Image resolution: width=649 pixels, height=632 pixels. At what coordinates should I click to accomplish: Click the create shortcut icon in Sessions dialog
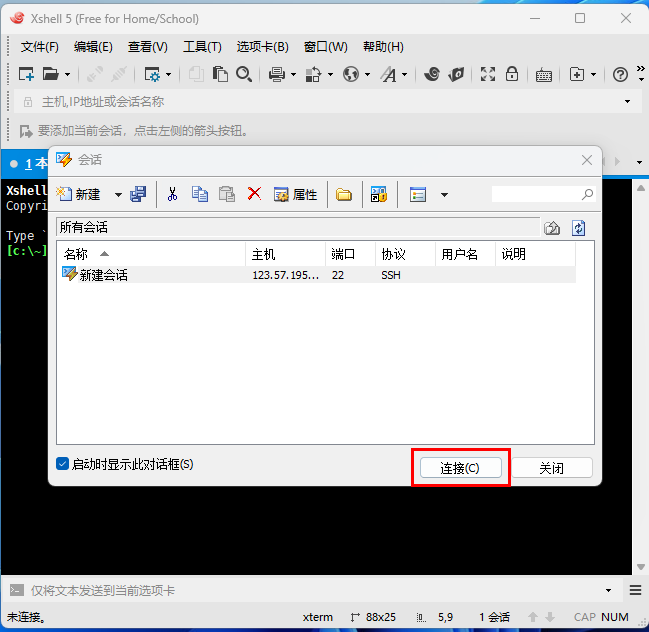(379, 194)
